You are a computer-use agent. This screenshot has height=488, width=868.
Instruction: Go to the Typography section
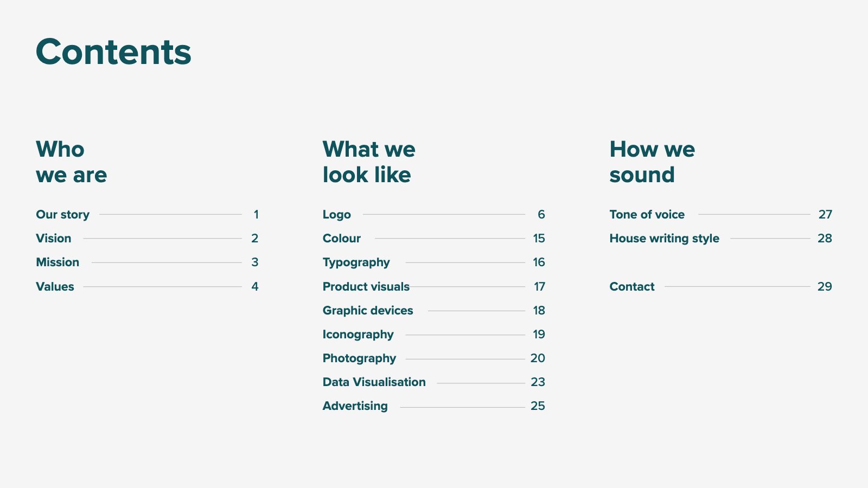click(x=434, y=262)
